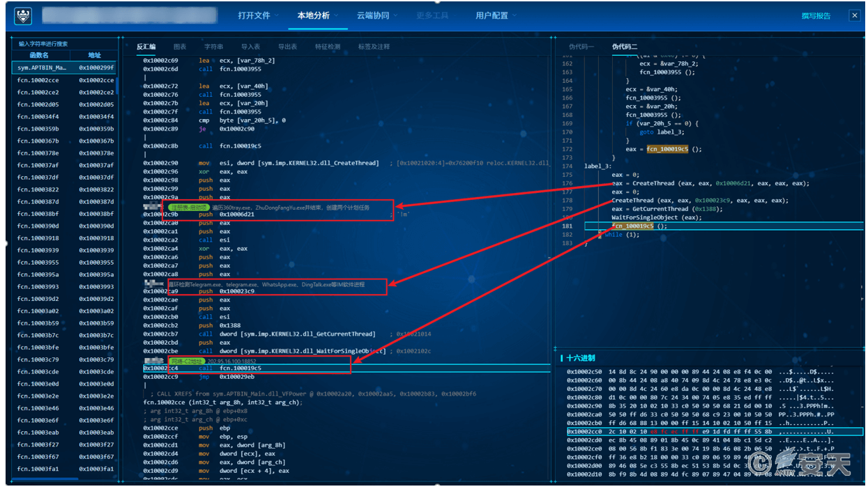Click the function list vertical scrollbar

click(117, 84)
